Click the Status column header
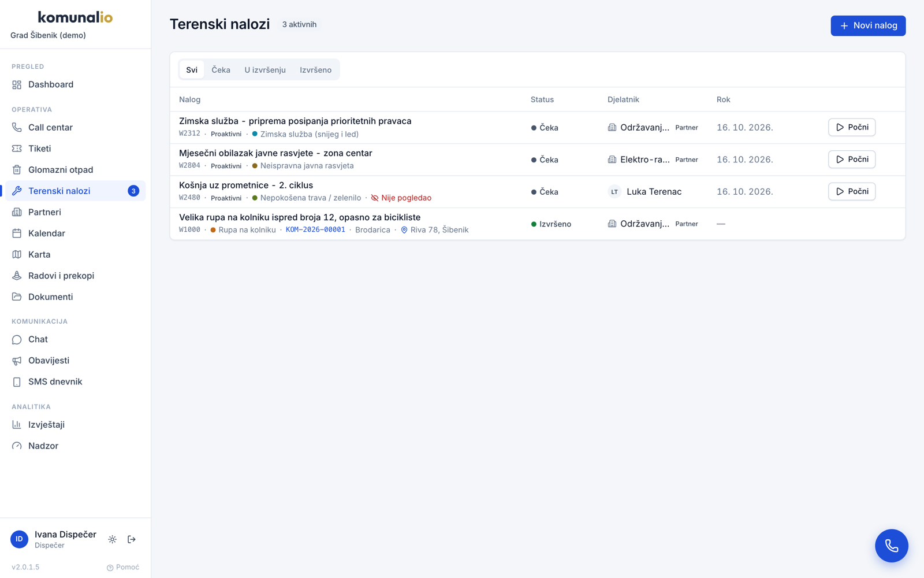 point(542,99)
